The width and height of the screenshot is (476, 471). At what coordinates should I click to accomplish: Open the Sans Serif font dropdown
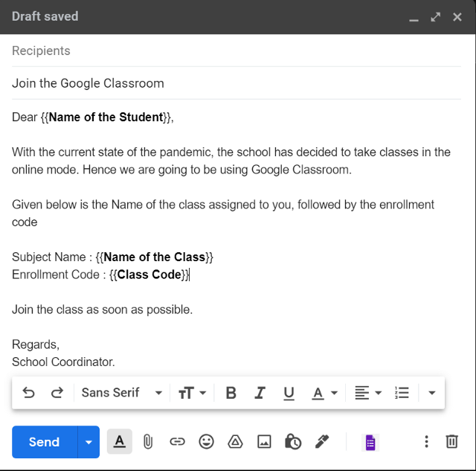[121, 393]
